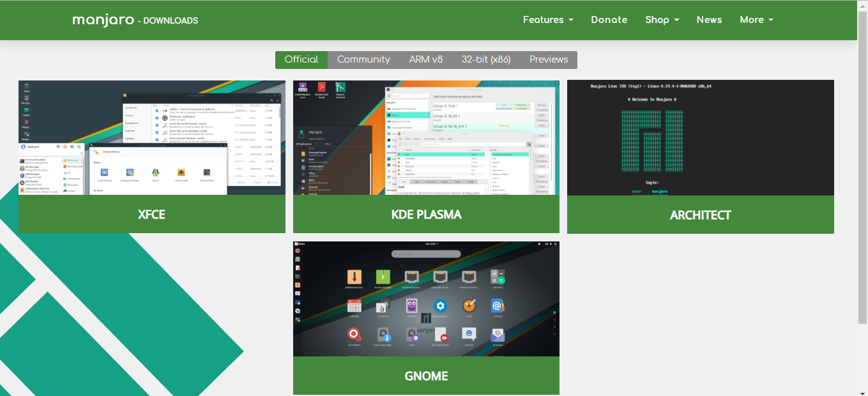Switch to the ARM v8 tab

(x=426, y=59)
